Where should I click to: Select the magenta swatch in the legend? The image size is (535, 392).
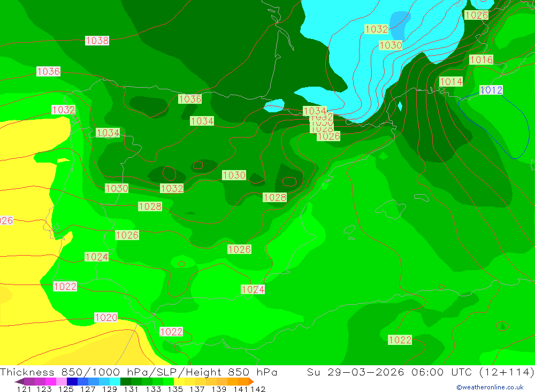coord(51,381)
